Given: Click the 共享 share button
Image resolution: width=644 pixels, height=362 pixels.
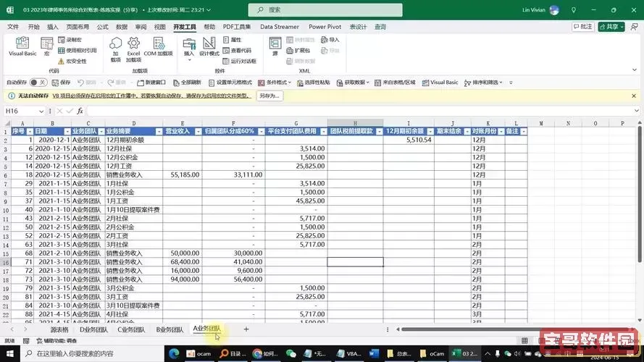Looking at the screenshot, I should tap(614, 27).
